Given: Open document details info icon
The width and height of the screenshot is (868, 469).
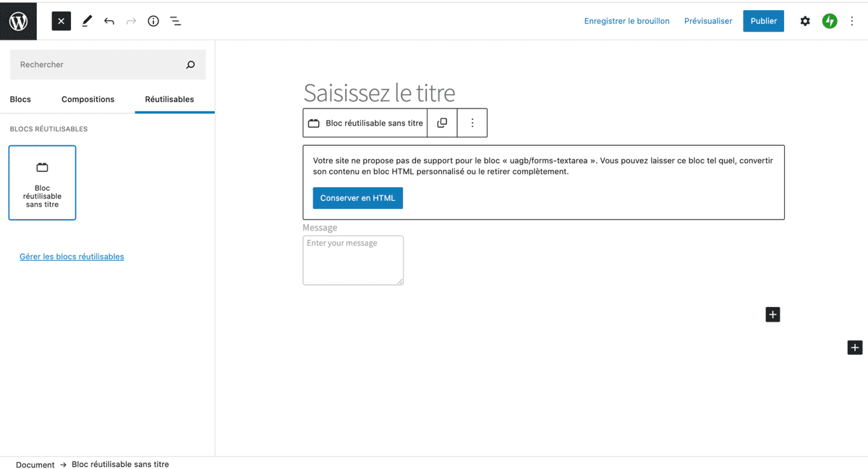Looking at the screenshot, I should [x=153, y=21].
